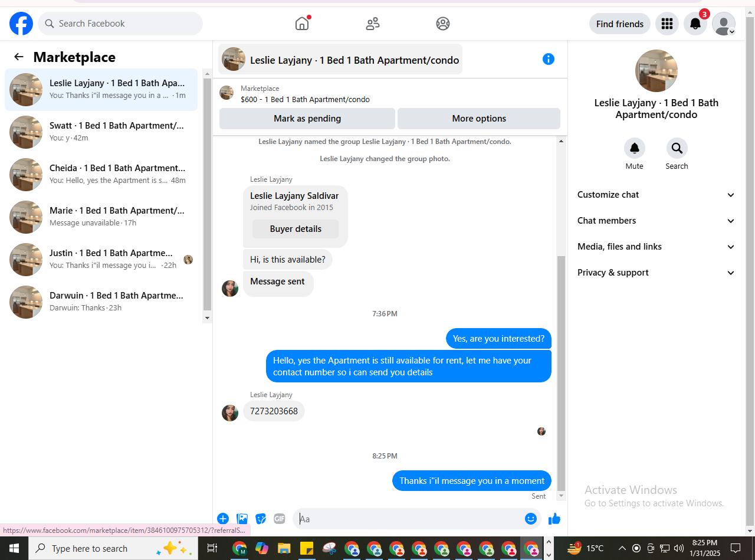Open Task View on the taskbar

point(212,548)
